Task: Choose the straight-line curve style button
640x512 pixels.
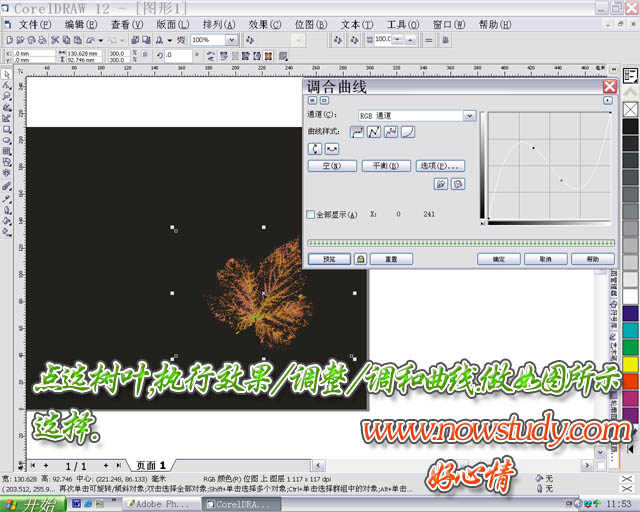Action: point(374,132)
